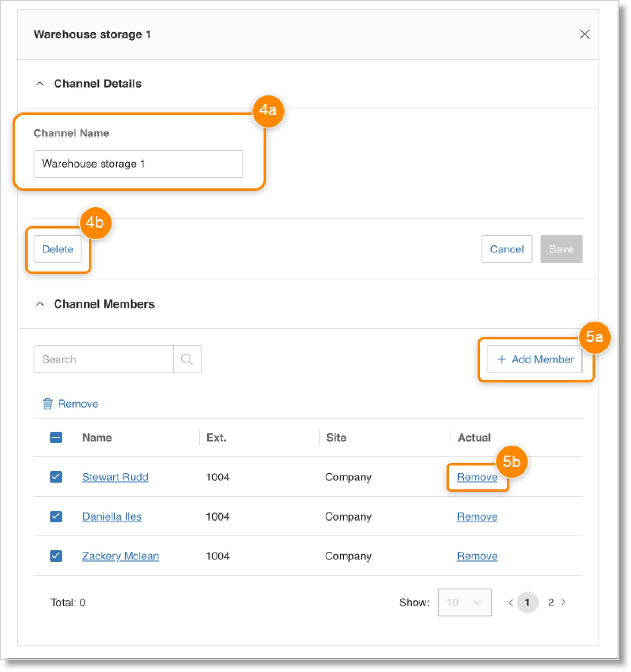Click Cancel button
The height and width of the screenshot is (672, 631).
tap(506, 249)
